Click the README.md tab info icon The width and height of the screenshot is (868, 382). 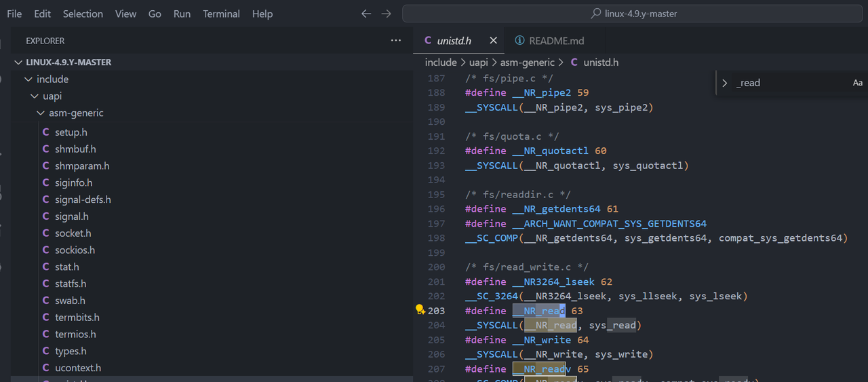(x=519, y=41)
